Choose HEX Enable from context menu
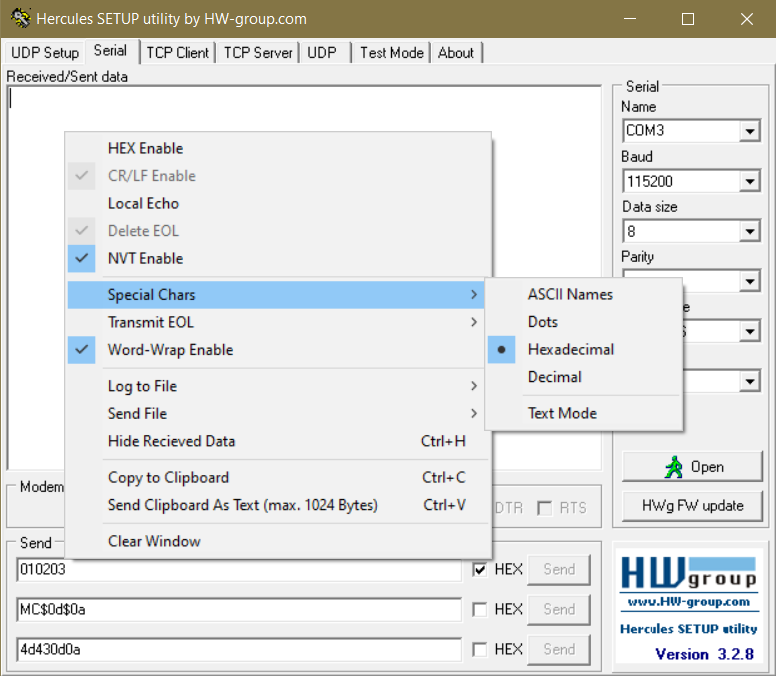This screenshot has width=776, height=676. click(x=280, y=148)
